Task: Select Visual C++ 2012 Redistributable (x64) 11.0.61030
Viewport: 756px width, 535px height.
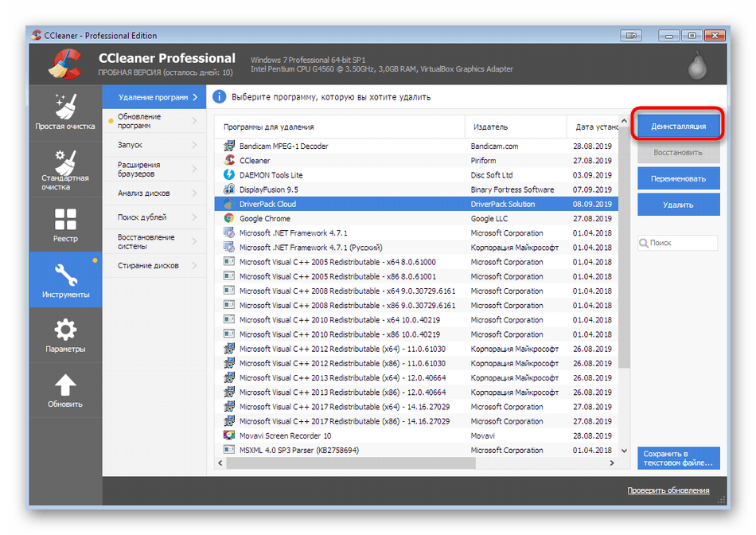Action: point(416,348)
